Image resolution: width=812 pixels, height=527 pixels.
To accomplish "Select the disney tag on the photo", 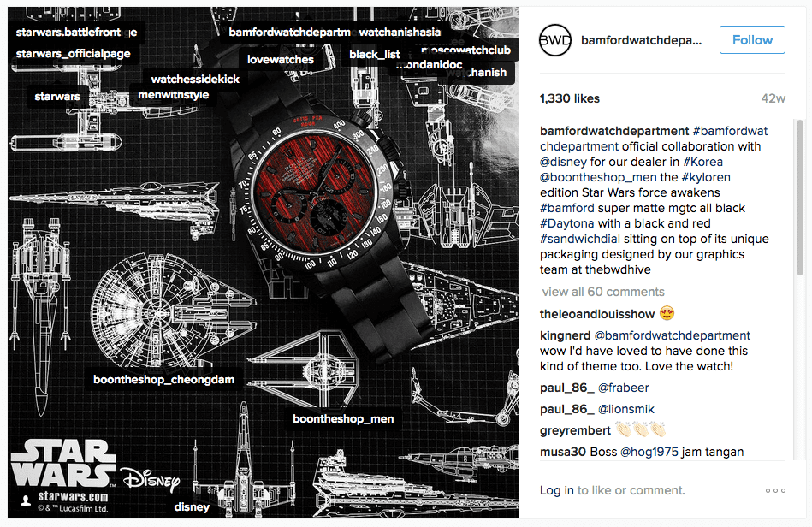I will click(192, 506).
